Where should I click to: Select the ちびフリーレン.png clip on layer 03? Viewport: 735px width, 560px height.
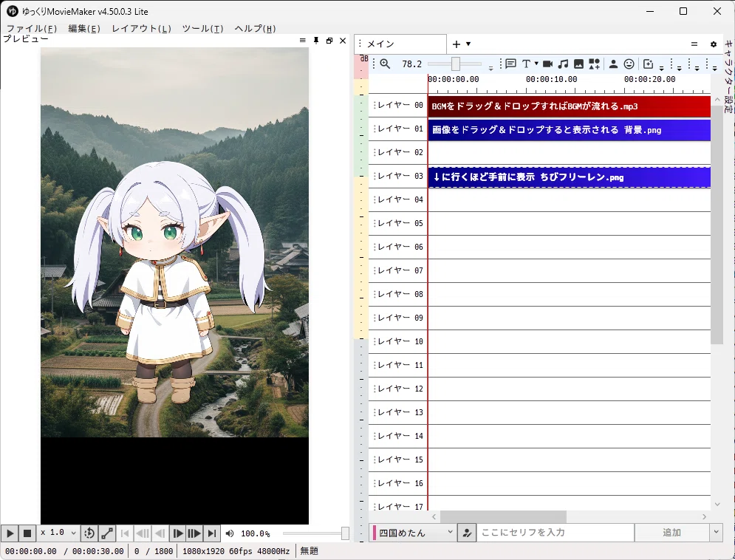coord(569,177)
